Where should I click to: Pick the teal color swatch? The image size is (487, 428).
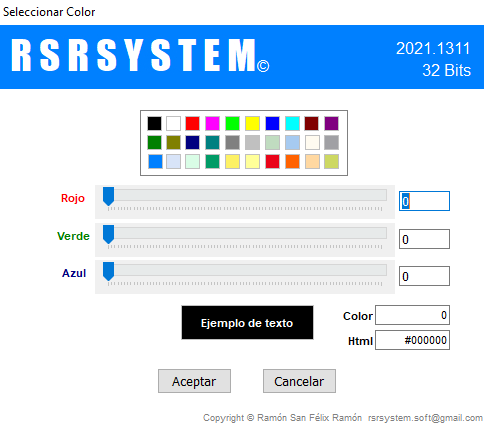pyautogui.click(x=212, y=142)
